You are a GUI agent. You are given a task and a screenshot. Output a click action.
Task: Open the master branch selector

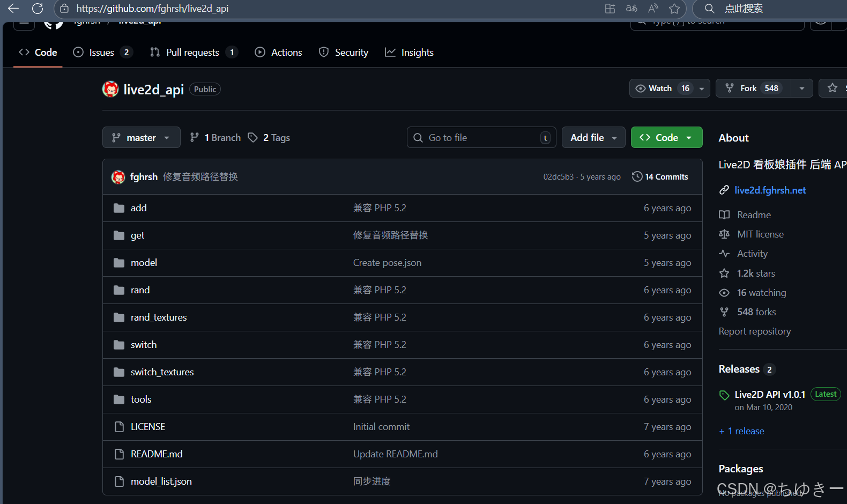coord(142,138)
